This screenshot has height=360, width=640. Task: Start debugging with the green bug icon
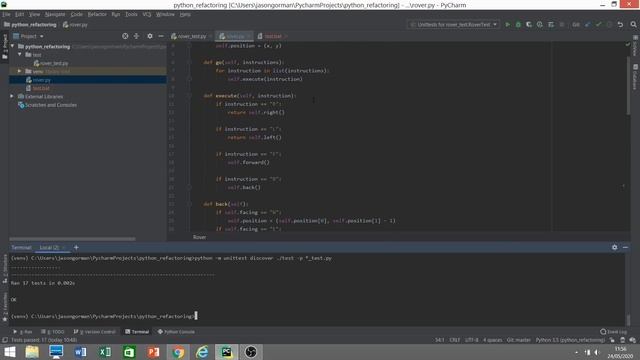518,24
